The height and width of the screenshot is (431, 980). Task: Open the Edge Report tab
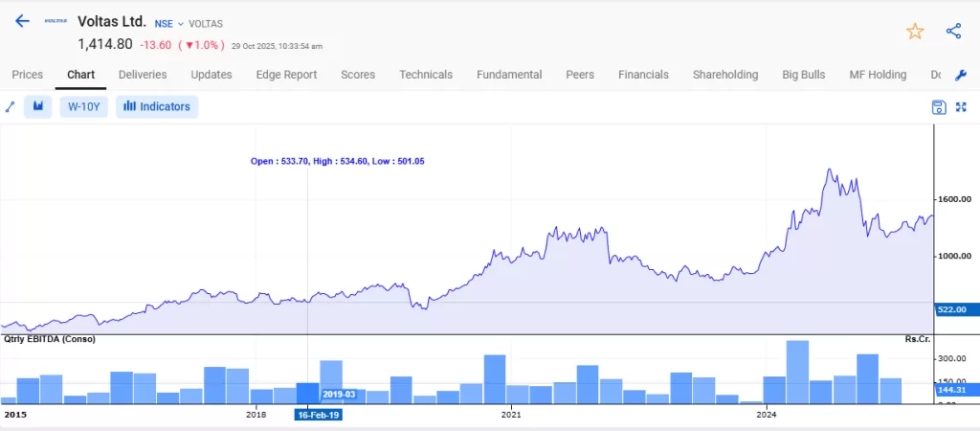point(286,75)
